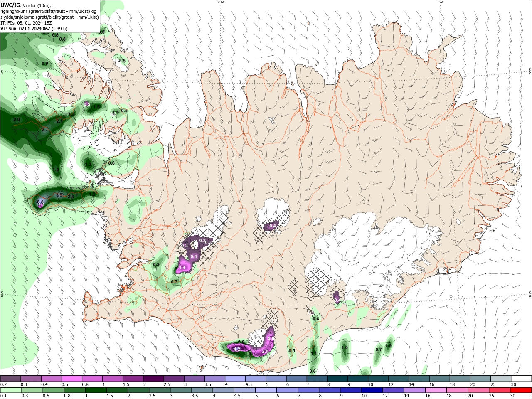
Task: Click the 'VT: Sun. 07.01.2024 06Z (+39 h)' line
Action: click(34, 29)
